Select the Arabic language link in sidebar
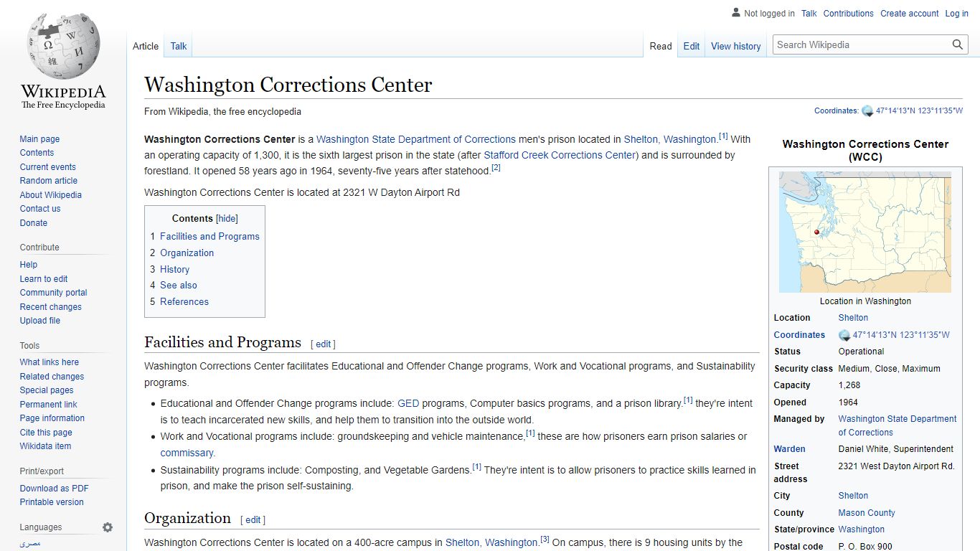The width and height of the screenshot is (980, 551). [30, 545]
